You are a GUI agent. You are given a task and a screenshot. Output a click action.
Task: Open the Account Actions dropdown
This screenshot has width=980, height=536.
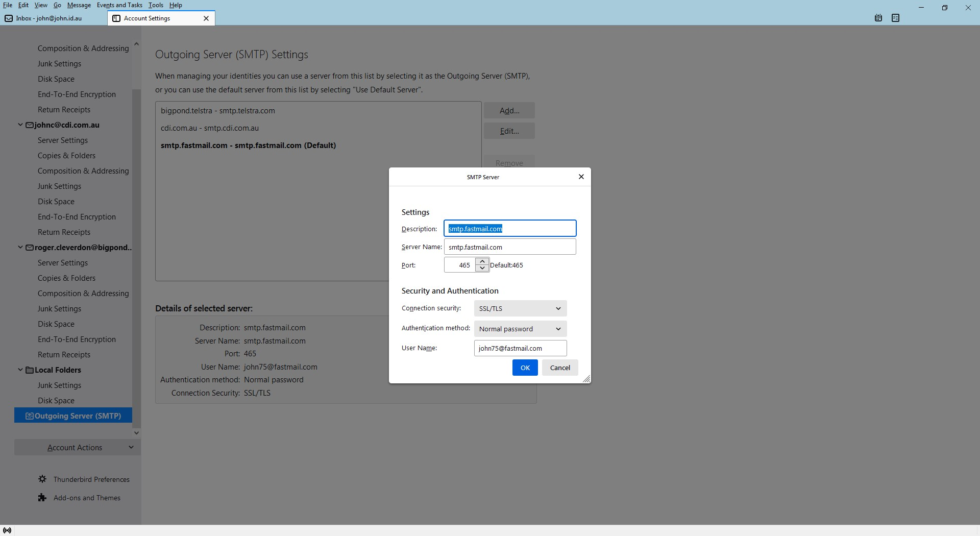[77, 447]
